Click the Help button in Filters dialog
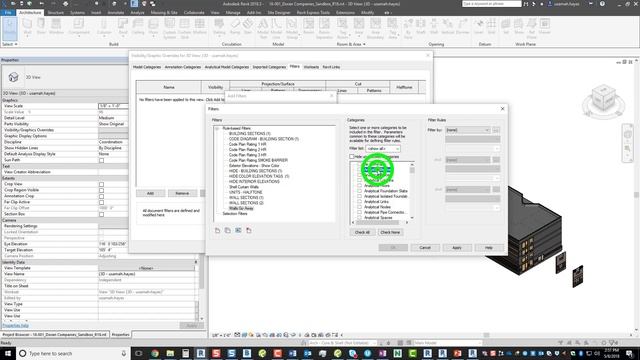Viewport: 640px width, 360px height. 489,248
